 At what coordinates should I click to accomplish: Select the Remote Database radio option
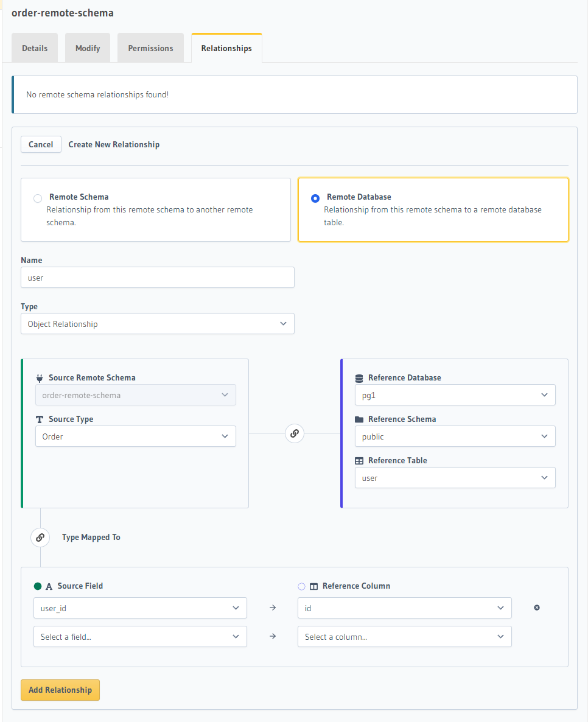pyautogui.click(x=315, y=198)
